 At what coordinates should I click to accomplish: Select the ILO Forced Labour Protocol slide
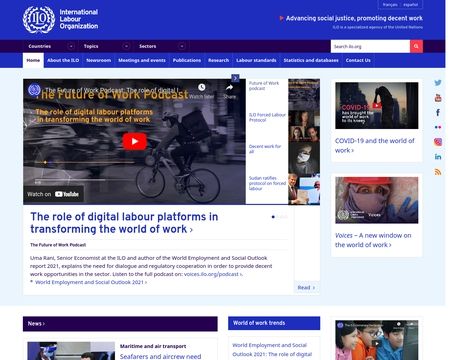pyautogui.click(x=267, y=117)
